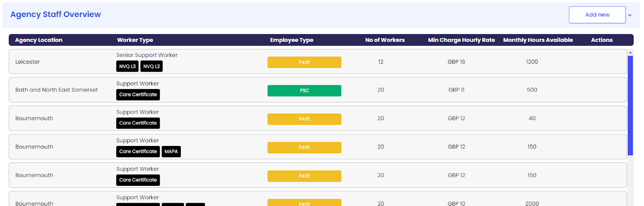The image size is (644, 206).
Task: Click the 2000 monthly hours value
Action: point(532,203)
